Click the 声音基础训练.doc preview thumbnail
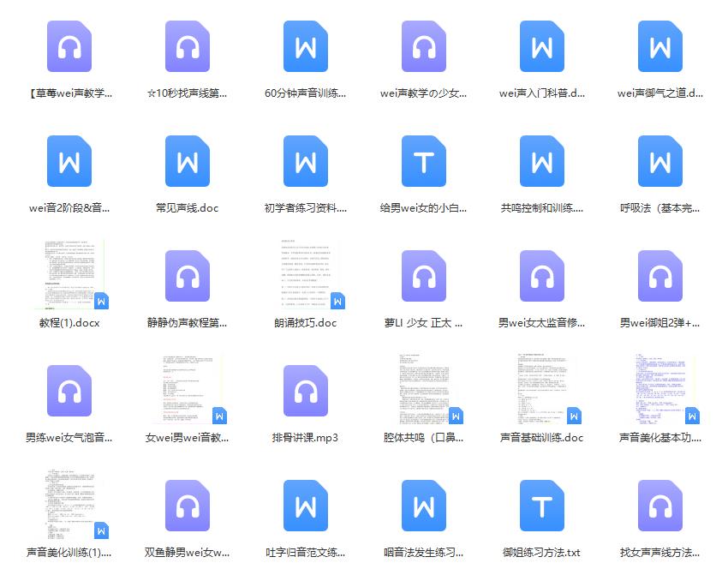Viewport: 728px width, 575px height. (546, 389)
